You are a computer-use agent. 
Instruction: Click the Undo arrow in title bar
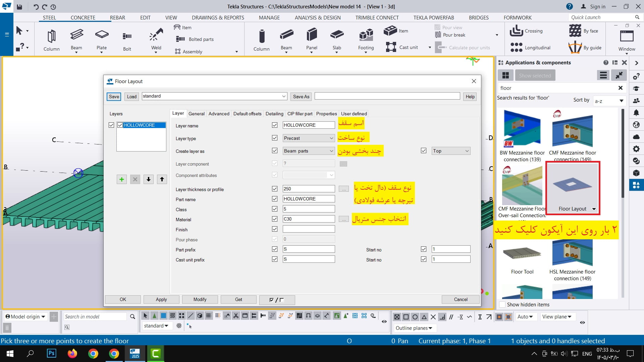pos(36,7)
